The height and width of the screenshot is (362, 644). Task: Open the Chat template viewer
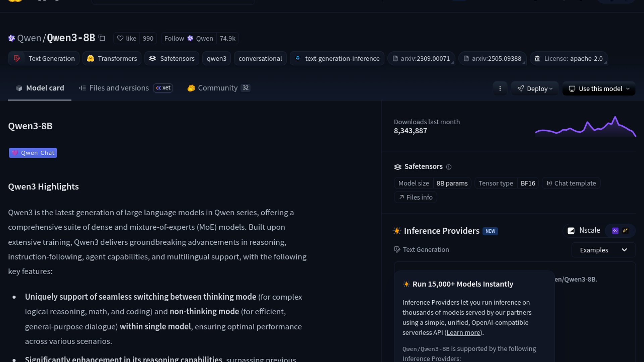[571, 183]
